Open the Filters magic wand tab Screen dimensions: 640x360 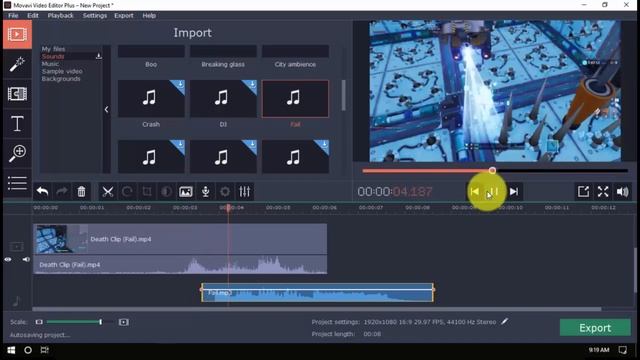click(17, 64)
